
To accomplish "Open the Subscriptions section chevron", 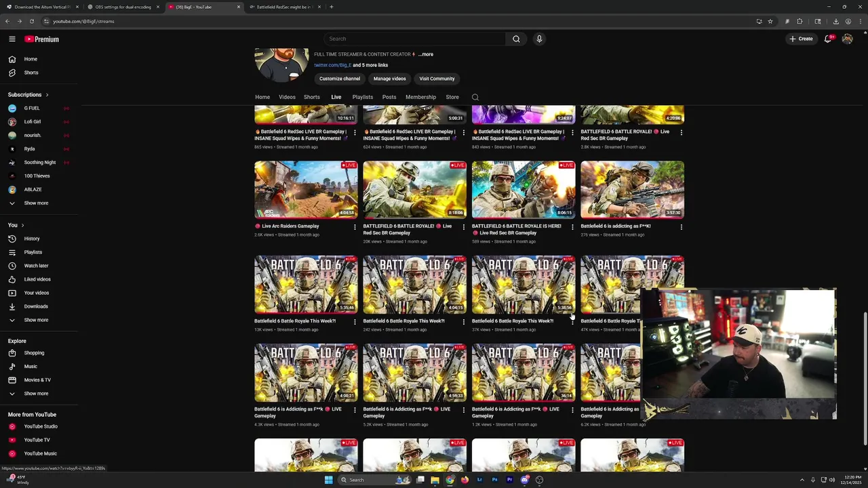I will coord(47,95).
